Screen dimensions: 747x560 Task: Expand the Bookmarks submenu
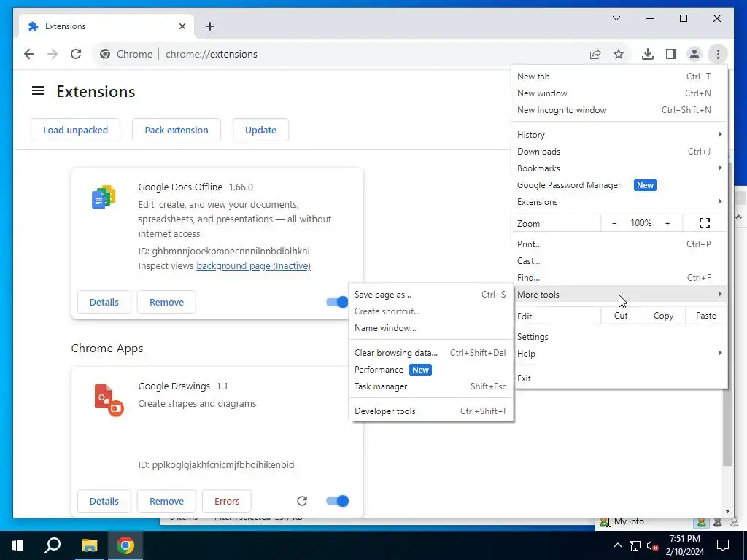620,168
